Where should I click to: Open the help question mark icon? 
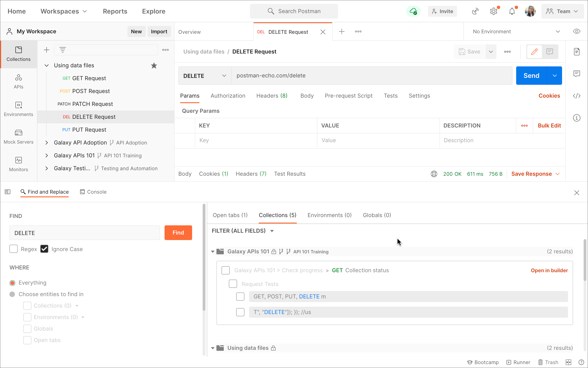[581, 362]
